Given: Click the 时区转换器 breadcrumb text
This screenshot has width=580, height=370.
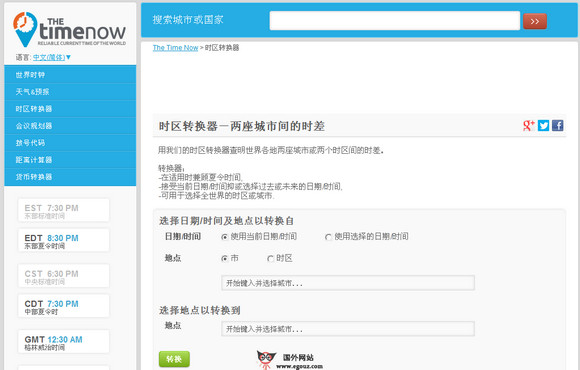Looking at the screenshot, I should [x=222, y=48].
